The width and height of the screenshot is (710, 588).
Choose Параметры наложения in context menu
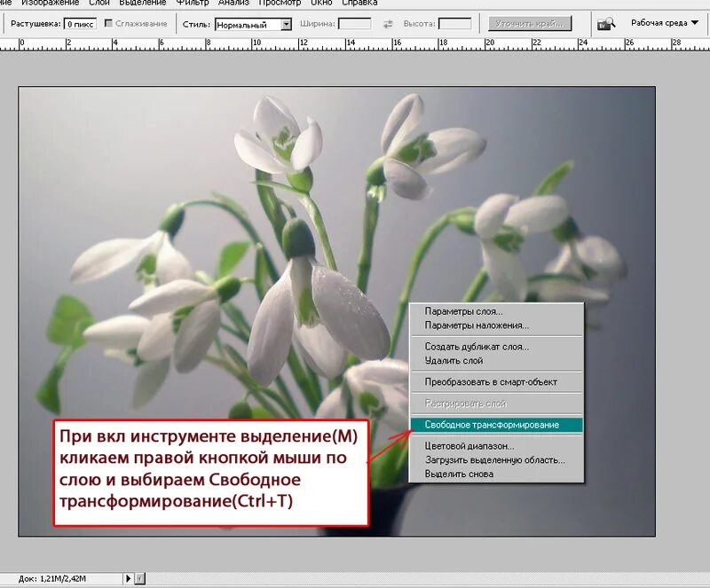[x=496, y=325]
